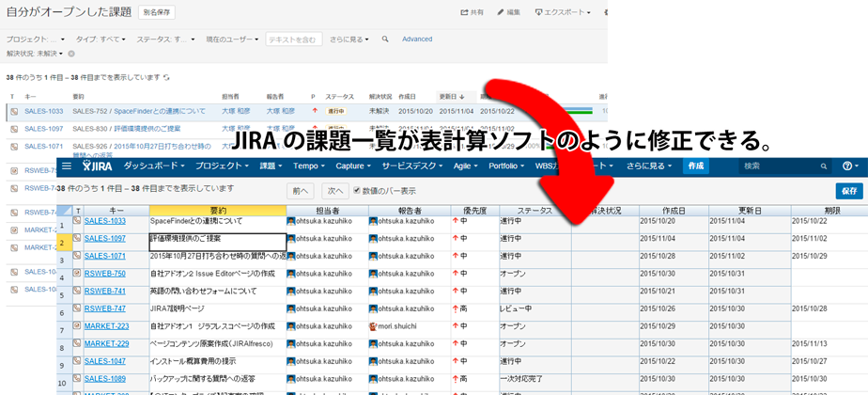
Task: Open SALES-1097 key in the background issue list
Action: pyautogui.click(x=44, y=129)
